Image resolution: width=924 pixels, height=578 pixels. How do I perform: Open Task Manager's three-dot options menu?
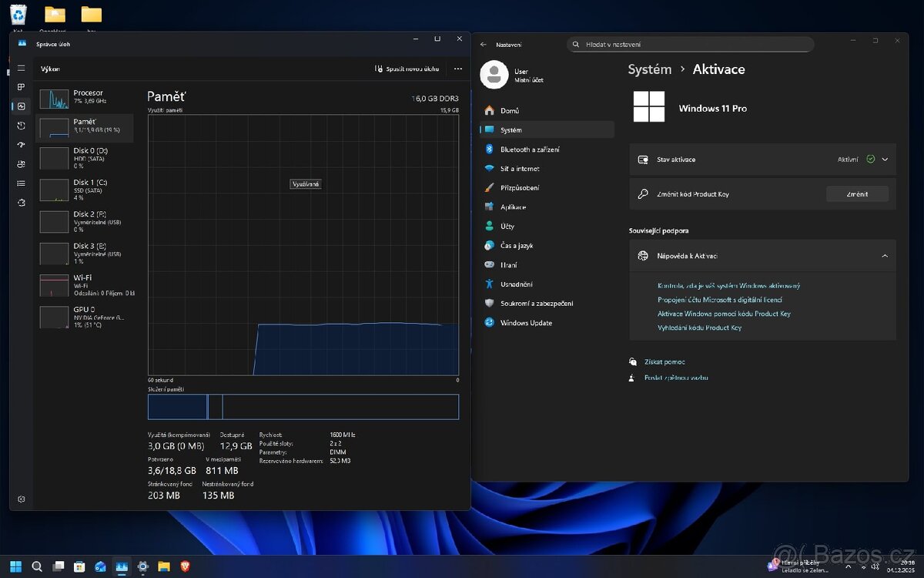click(457, 69)
